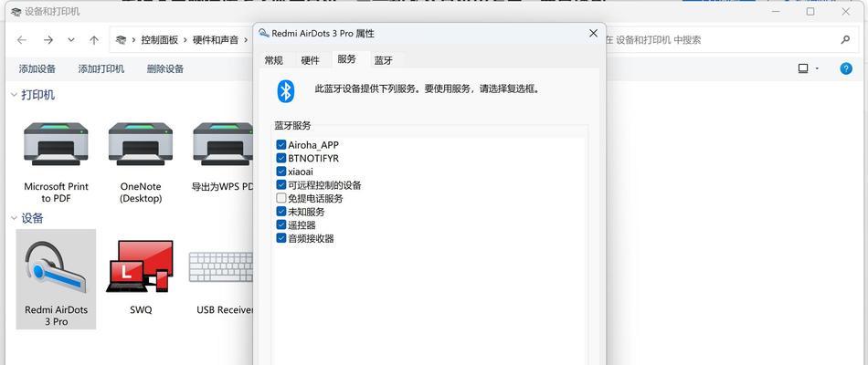
Task: Maximize the 设备和打印机 window
Action: 810,11
